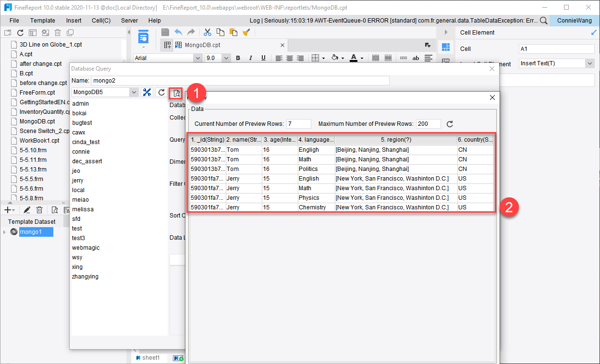Open the Insert Text cell element dropdown
Viewport: 600px width, 364px height.
click(x=590, y=63)
